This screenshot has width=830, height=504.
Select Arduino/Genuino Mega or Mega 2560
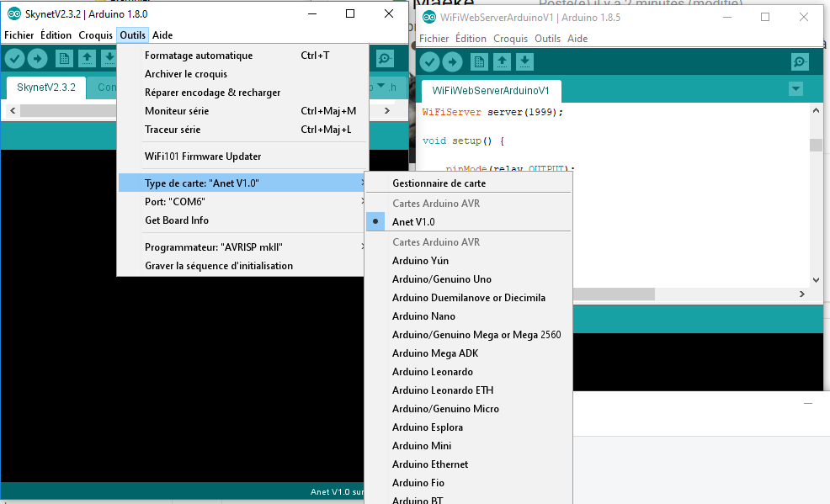pyautogui.click(x=469, y=334)
